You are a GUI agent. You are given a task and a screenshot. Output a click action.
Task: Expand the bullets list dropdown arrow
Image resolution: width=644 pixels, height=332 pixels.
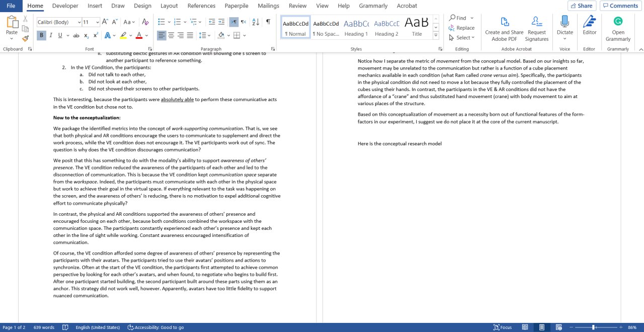169,22
